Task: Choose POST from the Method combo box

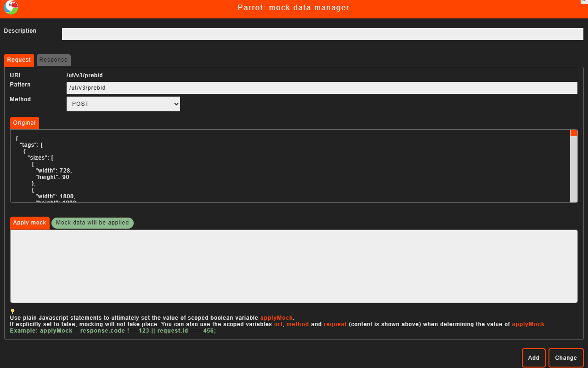Action: [123, 103]
